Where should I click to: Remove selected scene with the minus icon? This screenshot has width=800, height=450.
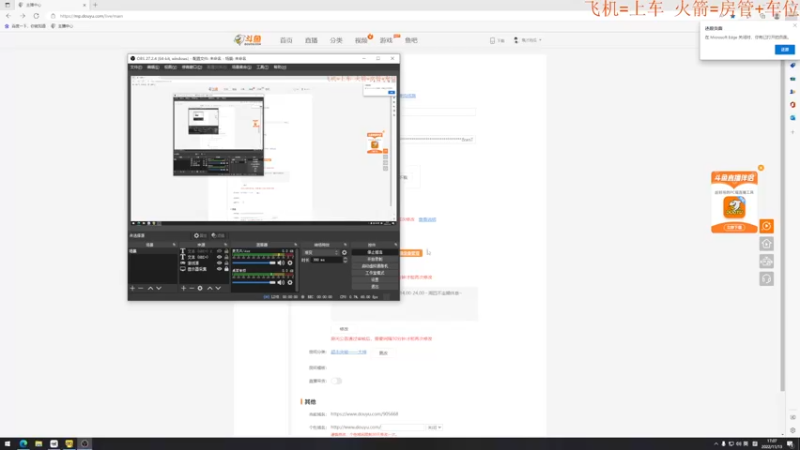click(x=141, y=288)
